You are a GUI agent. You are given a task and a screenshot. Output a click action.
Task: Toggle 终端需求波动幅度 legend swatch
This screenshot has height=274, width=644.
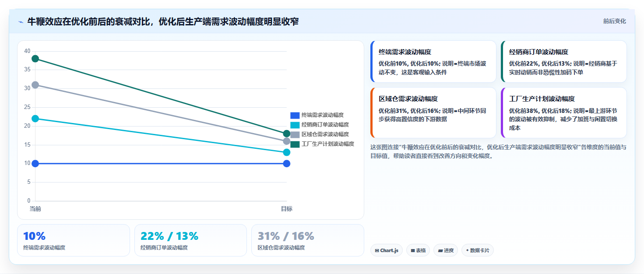(x=295, y=115)
